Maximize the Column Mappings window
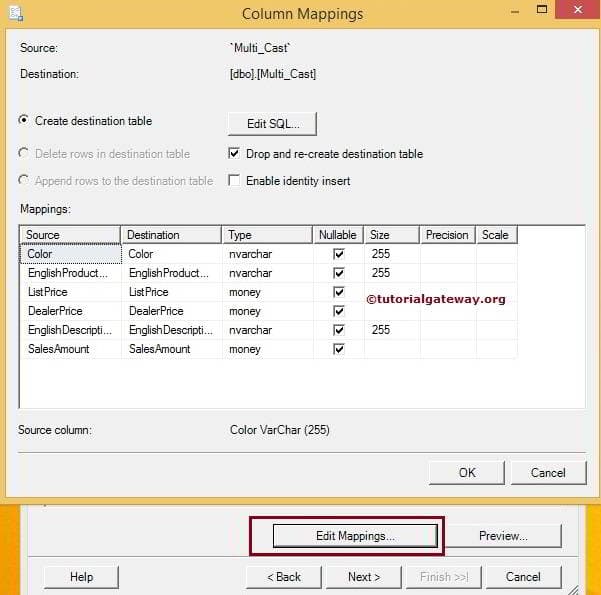Screen dimensions: 601x595 [542, 9]
